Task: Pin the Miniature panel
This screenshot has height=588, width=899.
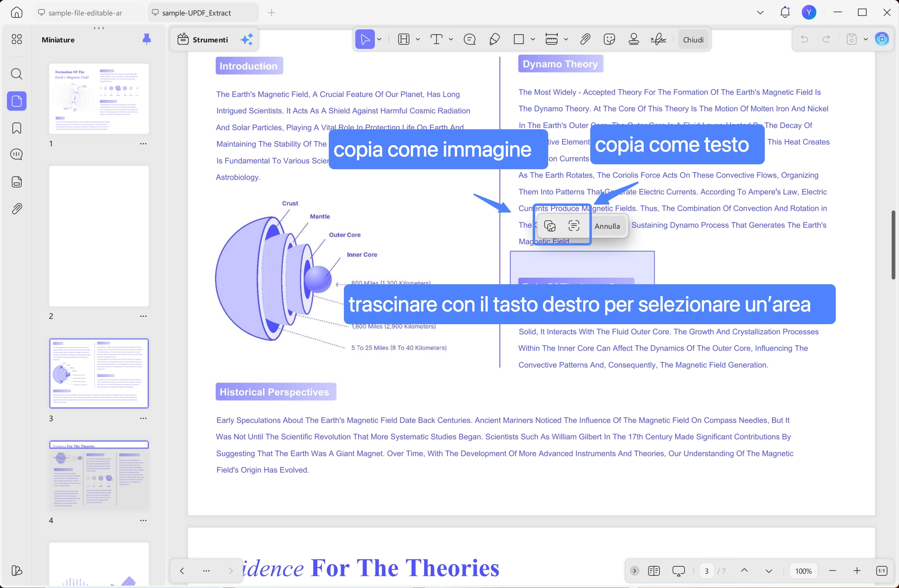Action: click(x=147, y=39)
